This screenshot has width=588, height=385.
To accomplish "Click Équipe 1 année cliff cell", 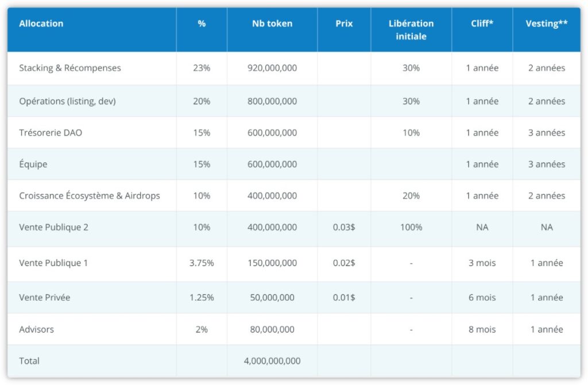I will point(482,164).
